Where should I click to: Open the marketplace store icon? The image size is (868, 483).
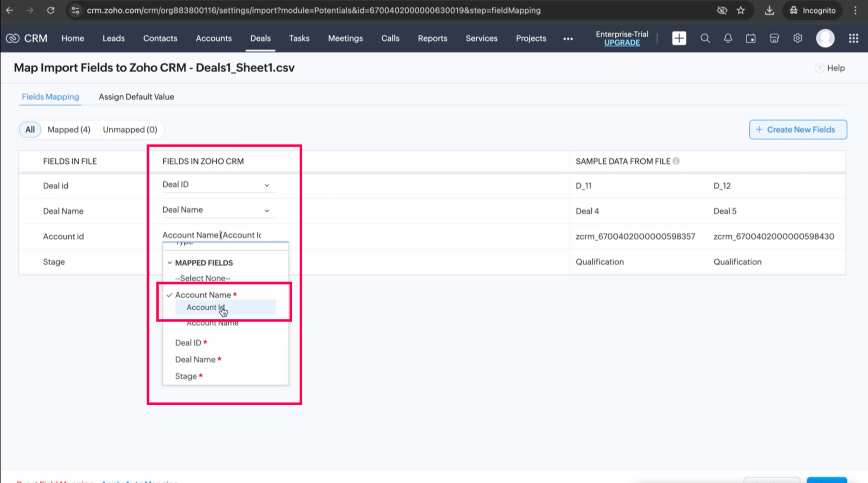[774, 38]
